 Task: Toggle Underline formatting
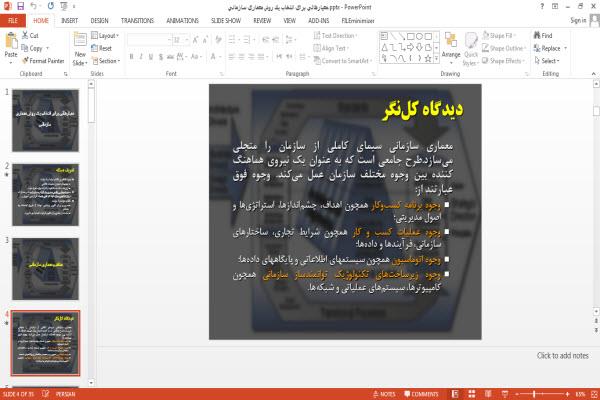151,57
